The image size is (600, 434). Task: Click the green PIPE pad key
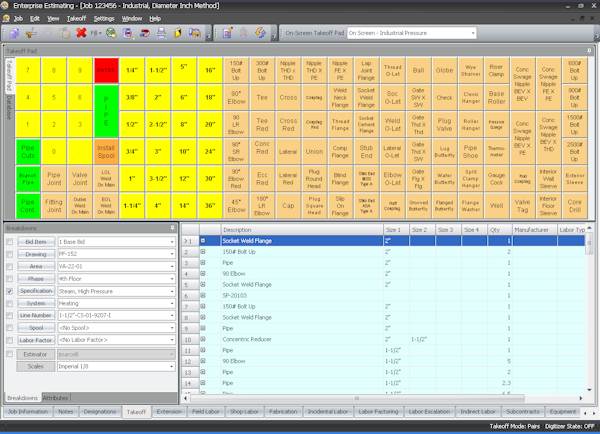(106, 111)
